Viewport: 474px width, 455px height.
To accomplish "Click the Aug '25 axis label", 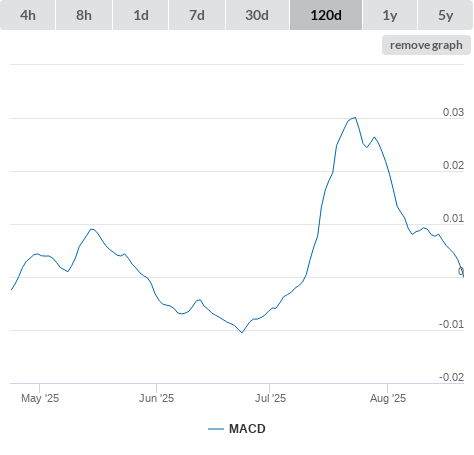I will pyautogui.click(x=388, y=398).
